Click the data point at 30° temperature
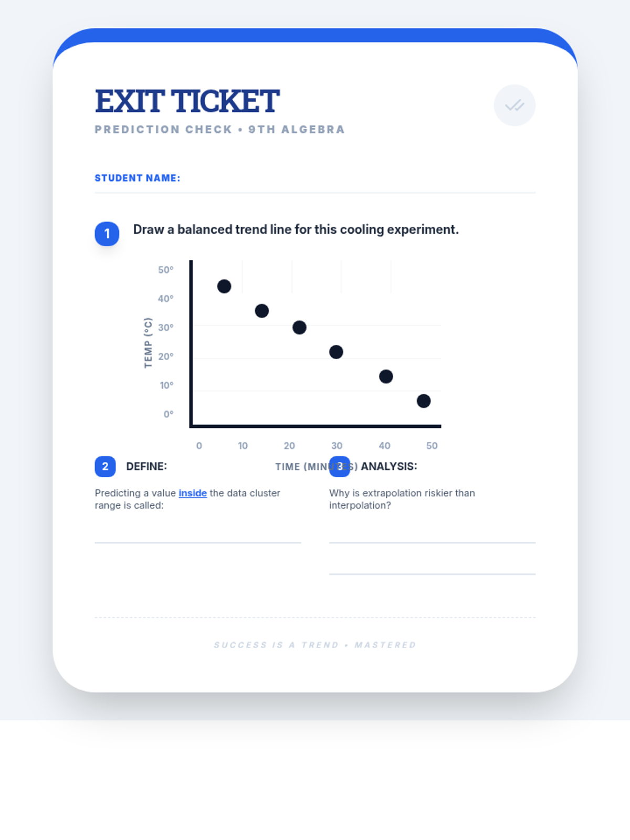 coord(299,328)
